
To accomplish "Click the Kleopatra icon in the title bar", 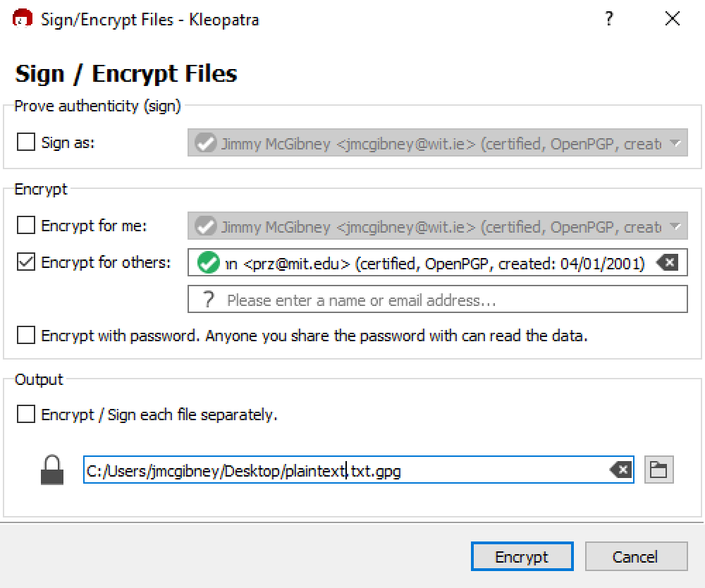I will (x=20, y=20).
